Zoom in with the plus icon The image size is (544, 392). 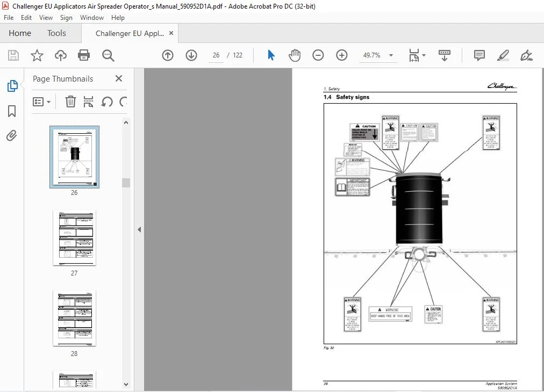(342, 55)
